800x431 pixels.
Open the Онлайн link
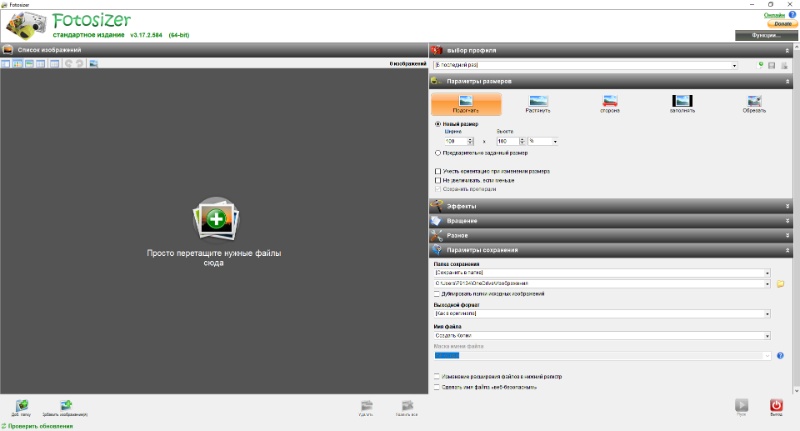774,15
